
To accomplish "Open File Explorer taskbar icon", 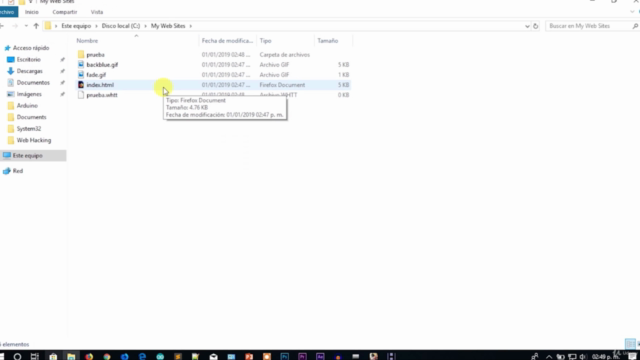I will coord(71,356).
